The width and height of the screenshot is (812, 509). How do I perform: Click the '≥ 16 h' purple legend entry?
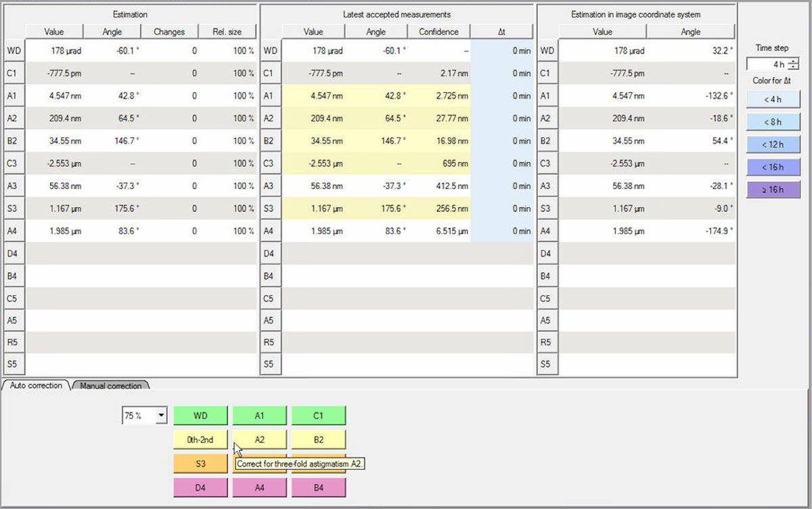point(772,189)
